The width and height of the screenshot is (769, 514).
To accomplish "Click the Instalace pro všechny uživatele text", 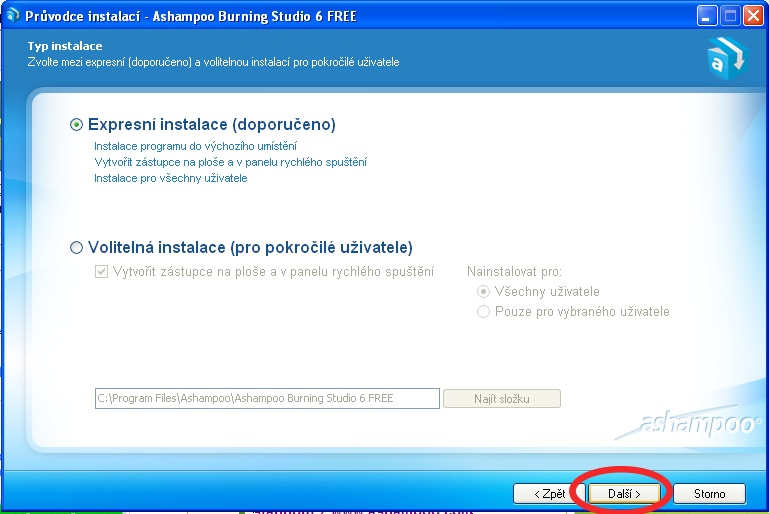I will (x=170, y=178).
